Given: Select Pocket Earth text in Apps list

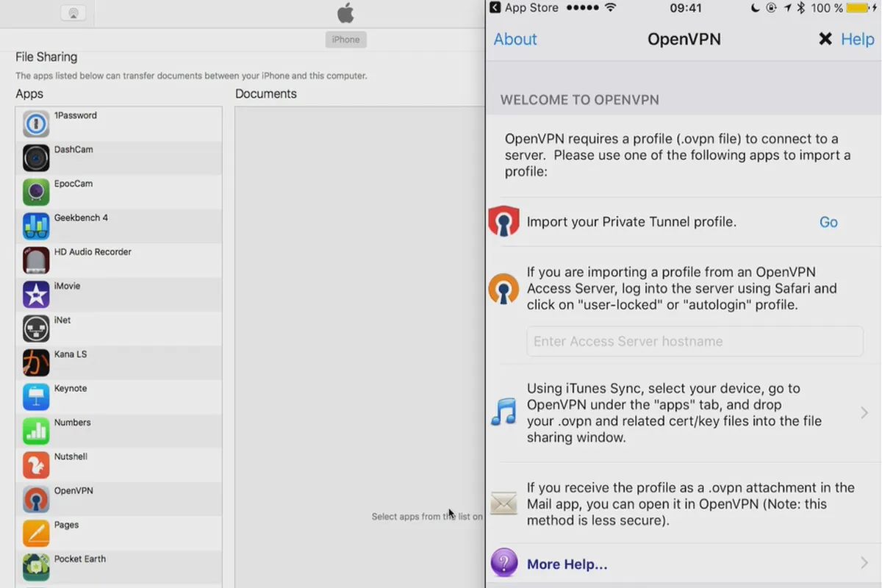Looking at the screenshot, I should tap(80, 559).
